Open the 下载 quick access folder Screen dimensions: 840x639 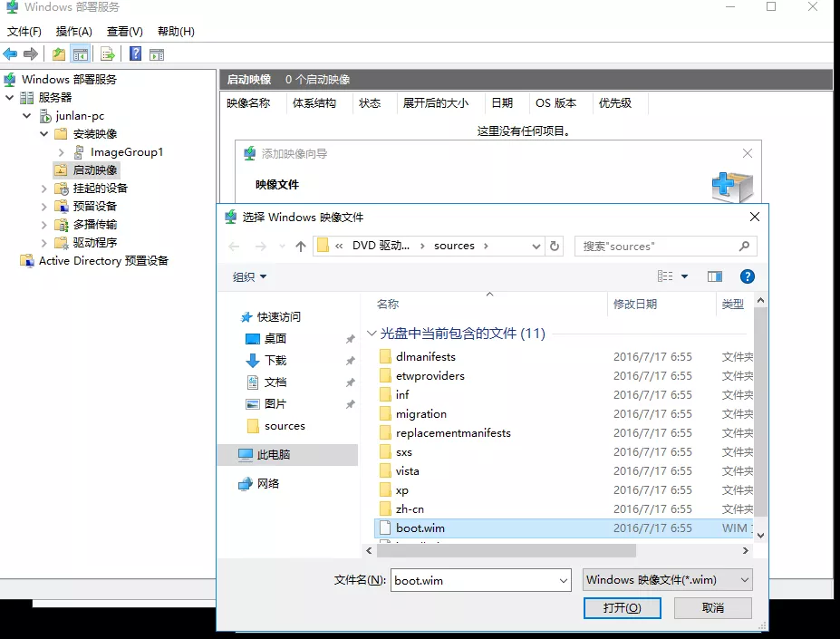coord(275,360)
